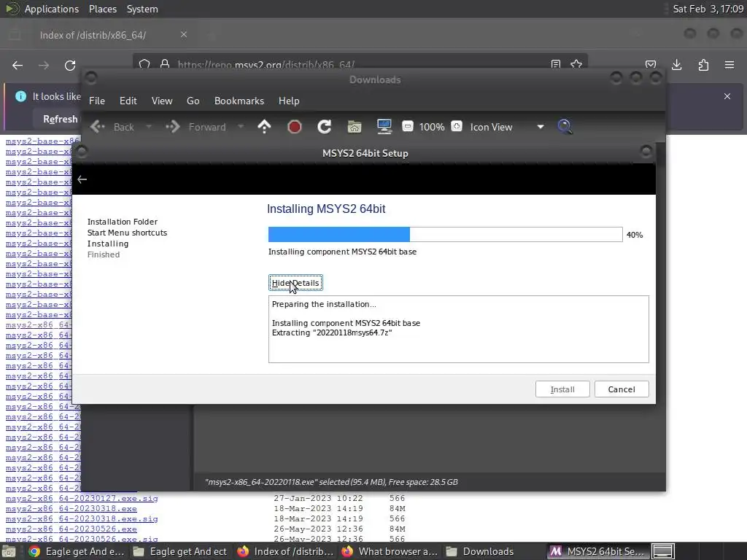Open Firefox hamburger menu
The width and height of the screenshot is (747, 560).
(x=729, y=65)
